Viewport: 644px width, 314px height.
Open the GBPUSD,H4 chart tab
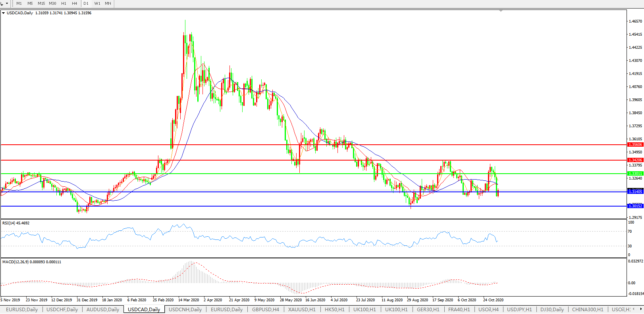tap(265, 310)
